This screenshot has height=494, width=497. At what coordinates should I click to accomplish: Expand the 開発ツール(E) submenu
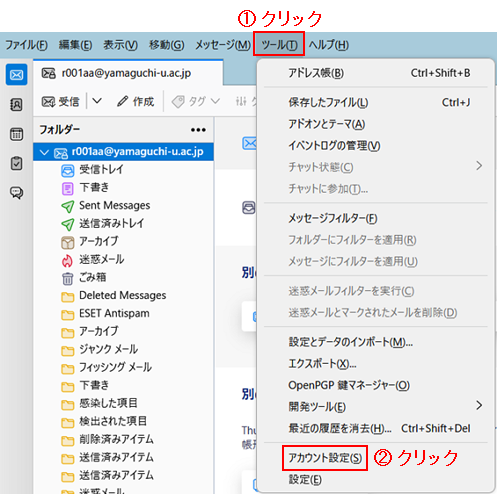click(375, 406)
